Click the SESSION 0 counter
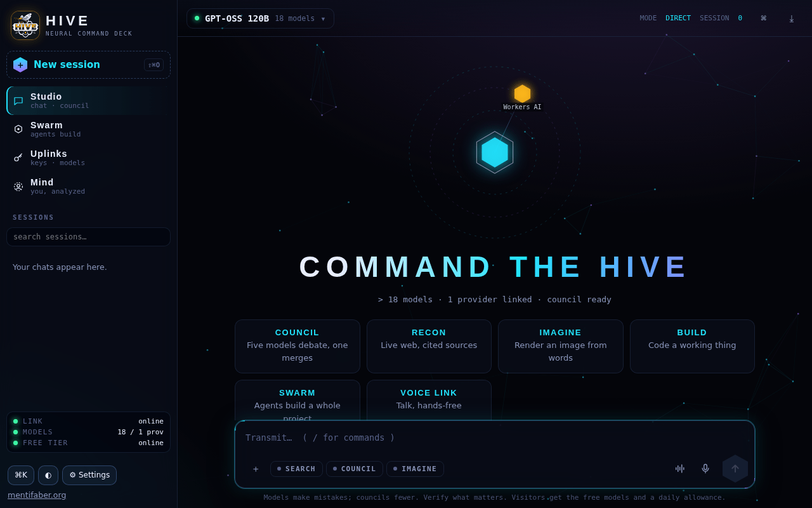Viewport: 812px width, 508px height. (721, 18)
